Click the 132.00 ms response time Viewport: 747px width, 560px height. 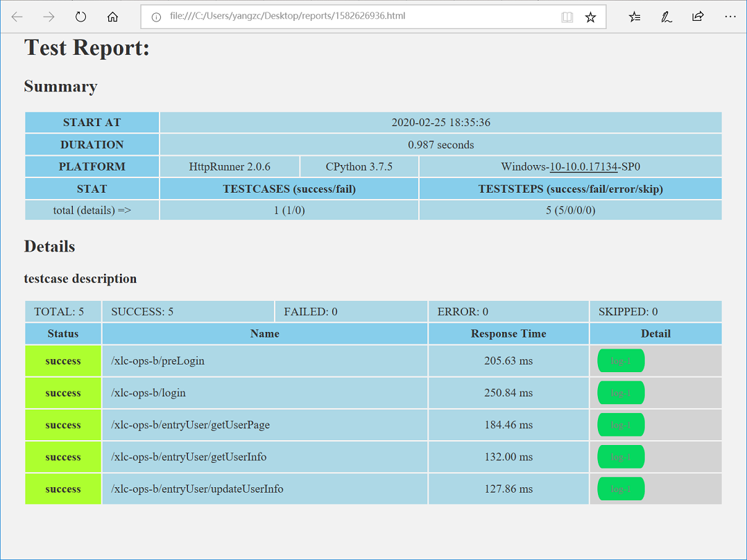pyautogui.click(x=509, y=457)
